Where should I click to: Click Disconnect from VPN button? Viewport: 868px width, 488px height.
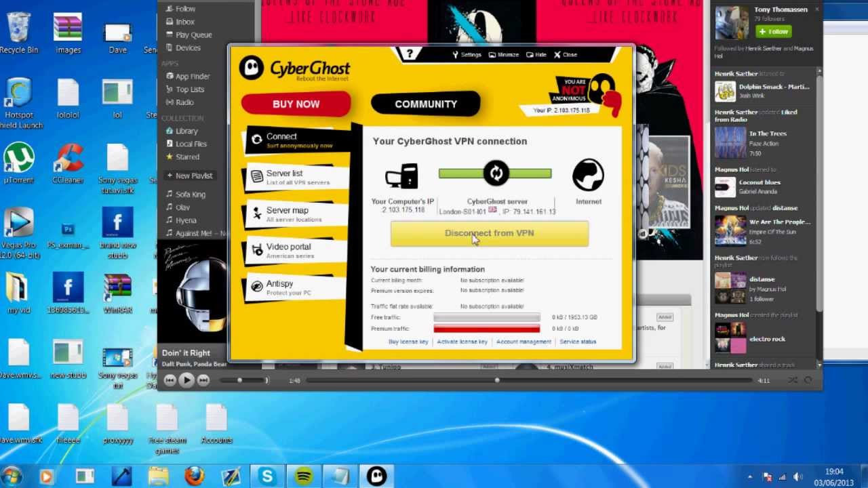pos(490,233)
